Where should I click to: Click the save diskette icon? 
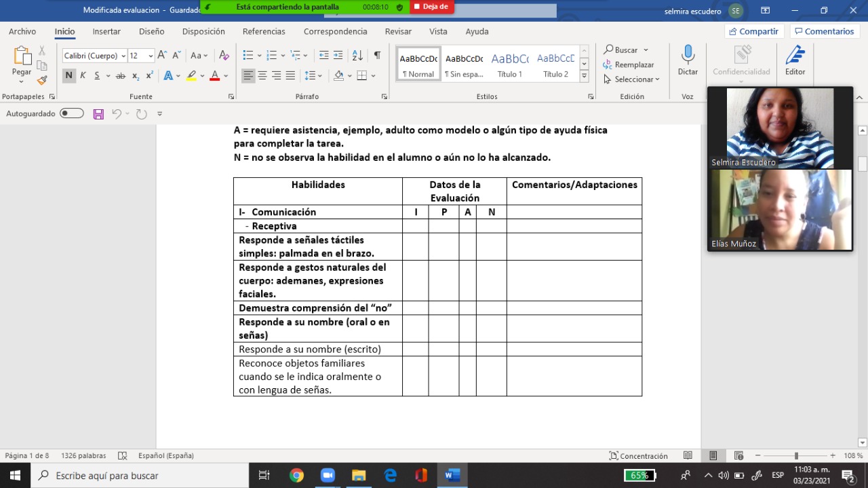pyautogui.click(x=98, y=114)
